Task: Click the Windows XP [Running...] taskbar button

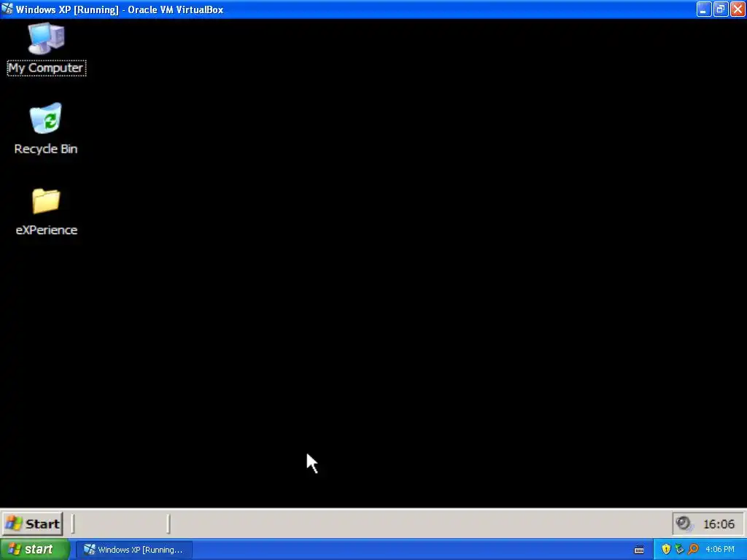Action: pyautogui.click(x=134, y=550)
